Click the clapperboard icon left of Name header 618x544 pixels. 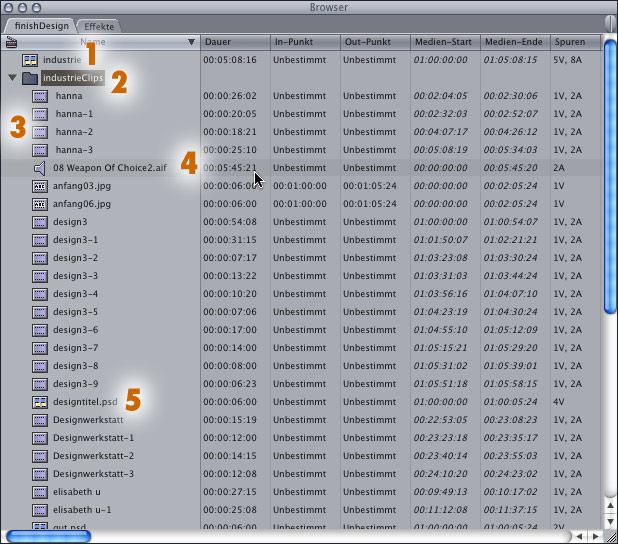[x=11, y=43]
